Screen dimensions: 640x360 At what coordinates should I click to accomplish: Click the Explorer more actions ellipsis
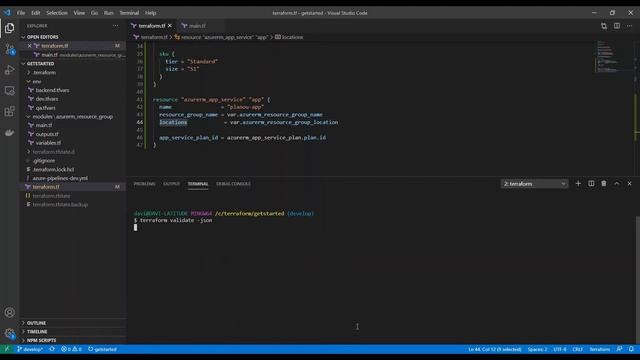[x=116, y=26]
